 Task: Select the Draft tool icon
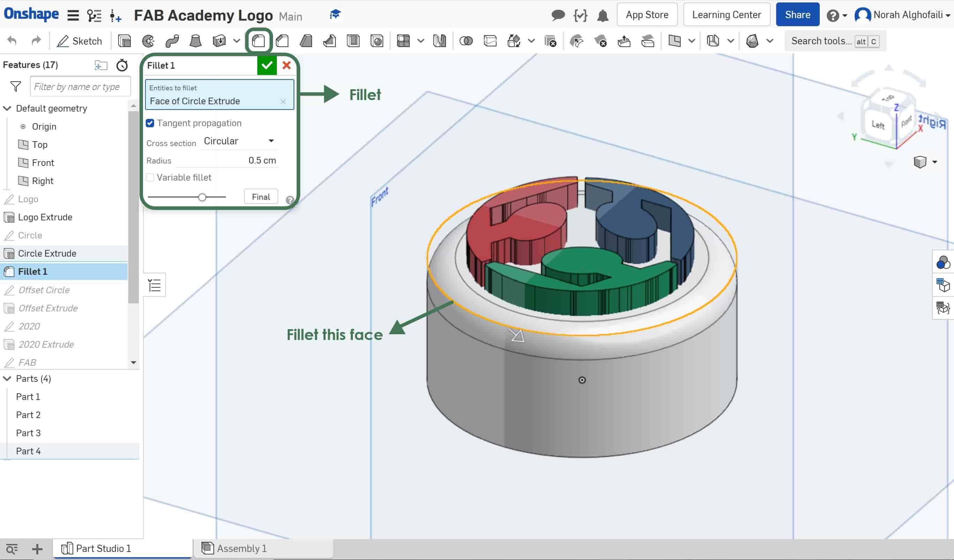306,41
